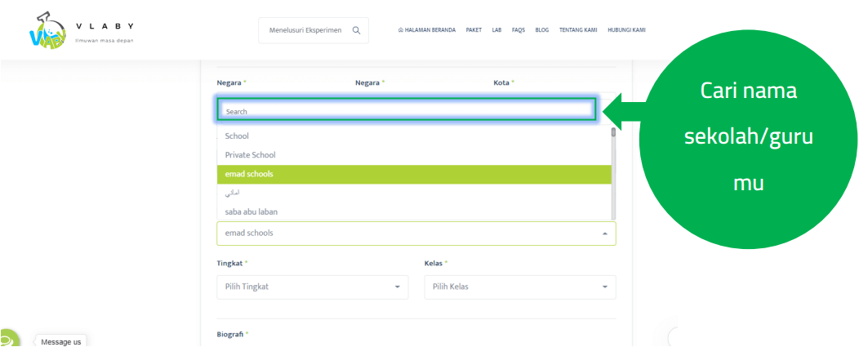
Task: Click the Message us label
Action: click(61, 341)
